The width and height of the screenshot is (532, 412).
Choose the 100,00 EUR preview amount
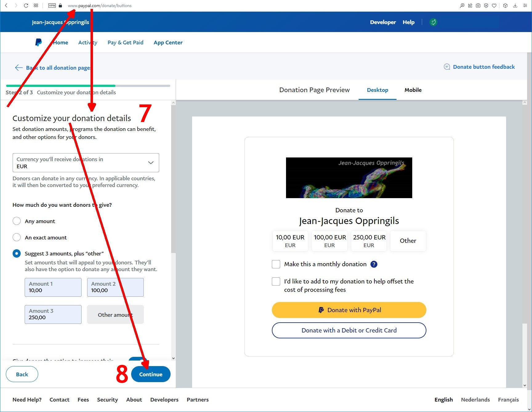coord(330,241)
